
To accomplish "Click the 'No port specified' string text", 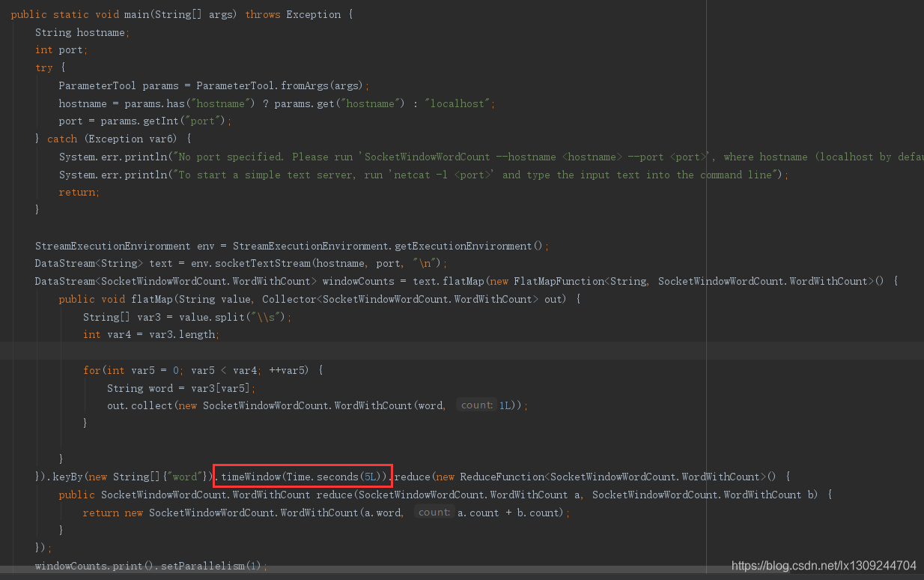I will 229,157.
